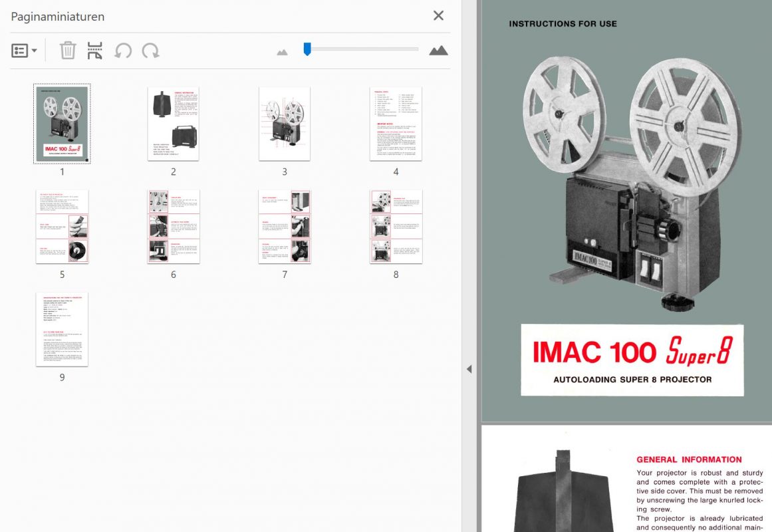The image size is (772, 532).
Task: Select page 7 thumbnail
Action: point(285,227)
